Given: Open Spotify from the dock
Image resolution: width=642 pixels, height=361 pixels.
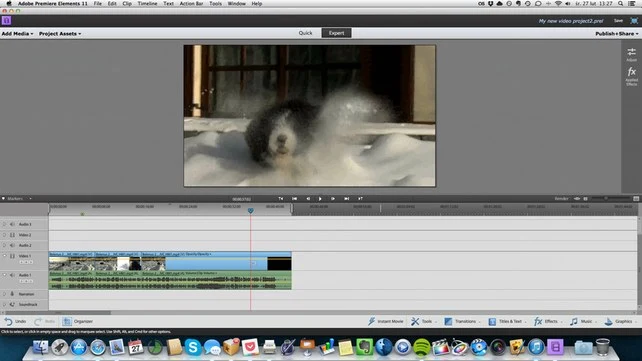Looking at the screenshot, I should click(x=421, y=347).
